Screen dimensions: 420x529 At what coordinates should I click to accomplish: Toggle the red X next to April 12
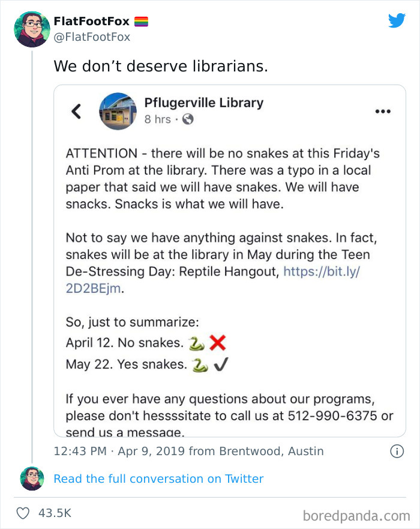(x=217, y=343)
